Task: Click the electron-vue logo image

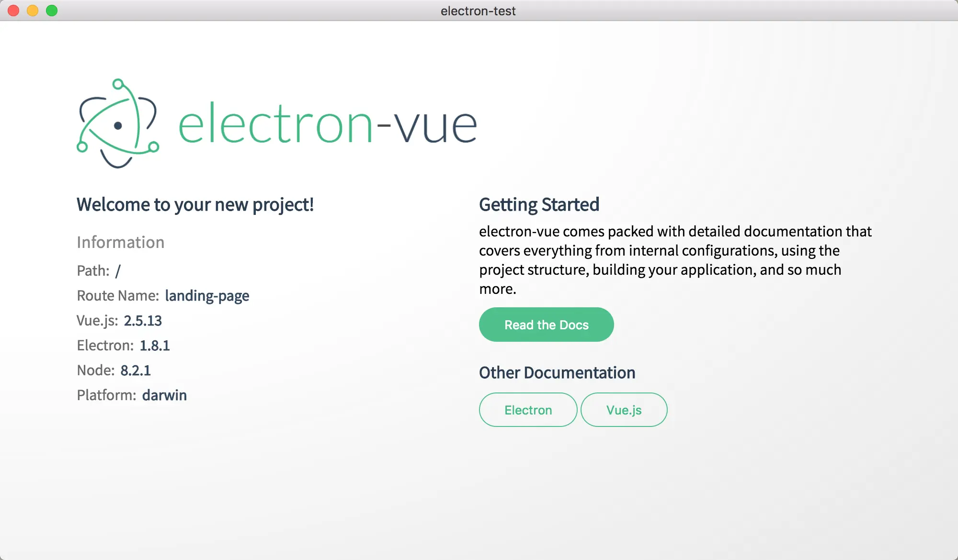Action: tap(277, 123)
